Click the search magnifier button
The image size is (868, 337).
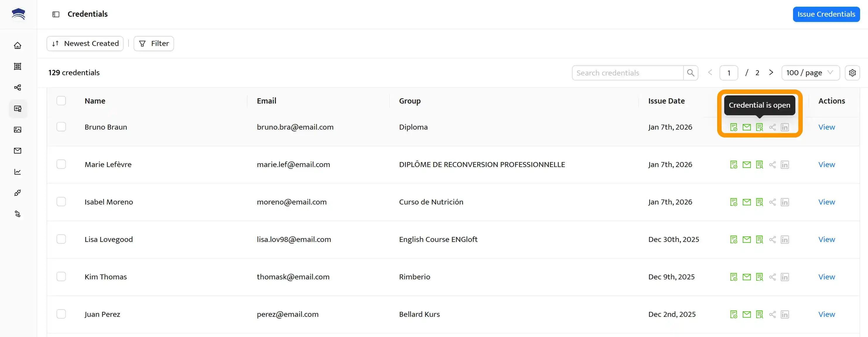691,73
